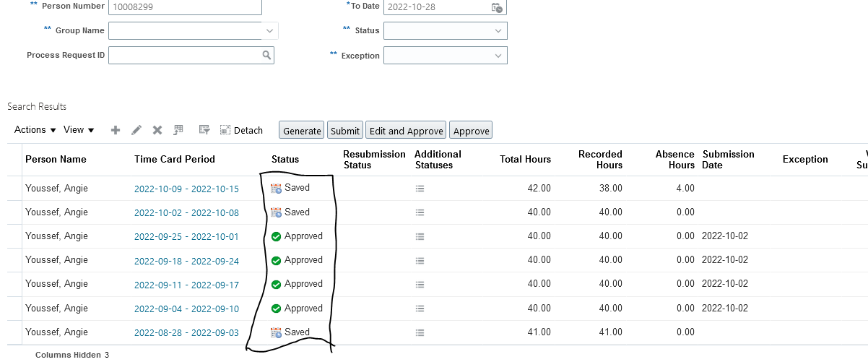The image size is (868, 362).
Task: Click Saved status icon in 2022-10-02 row
Action: click(276, 212)
